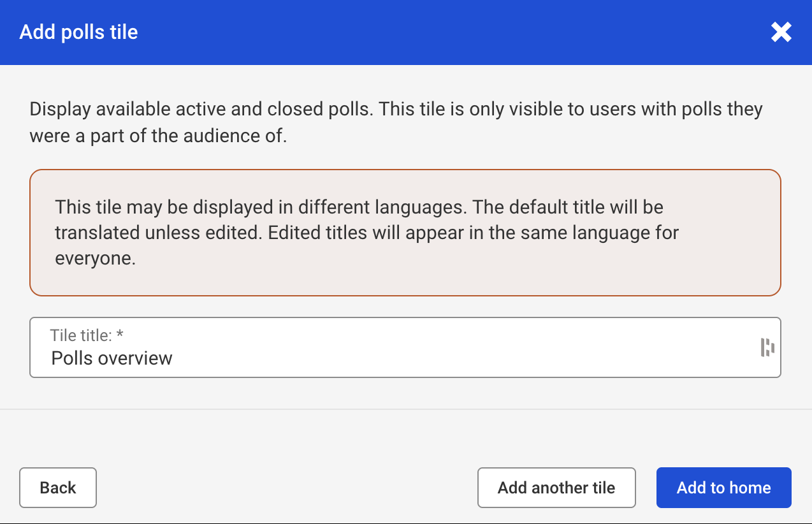The image size is (812, 524).
Task: Click the 'were a part of the audience of.' line
Action: pyautogui.click(x=158, y=136)
